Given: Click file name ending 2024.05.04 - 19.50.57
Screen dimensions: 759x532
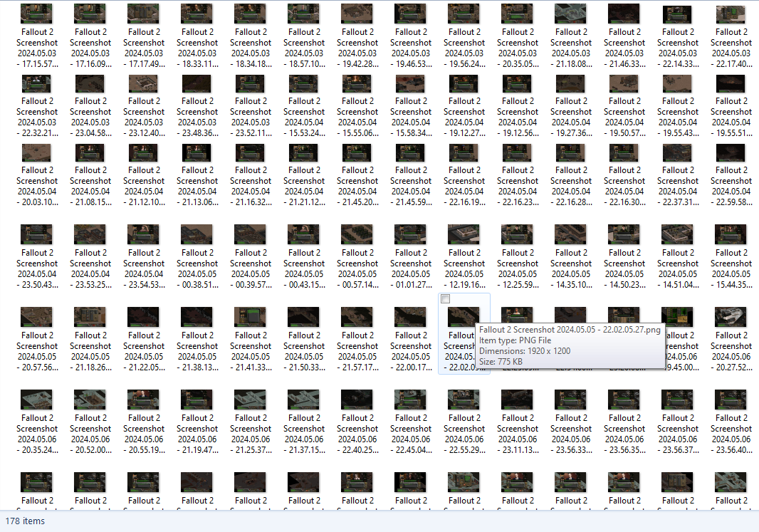Looking at the screenshot, I should tap(624, 117).
